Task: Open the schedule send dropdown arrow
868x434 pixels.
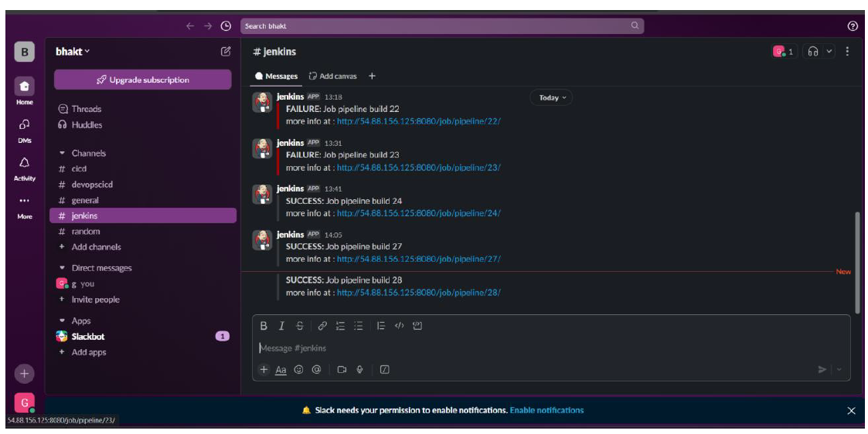Action: (839, 369)
